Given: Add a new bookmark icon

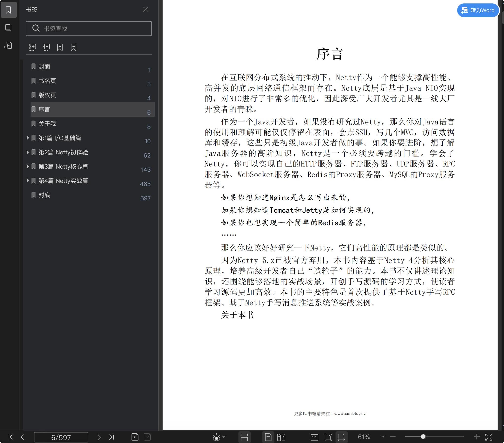Looking at the screenshot, I should coord(60,47).
